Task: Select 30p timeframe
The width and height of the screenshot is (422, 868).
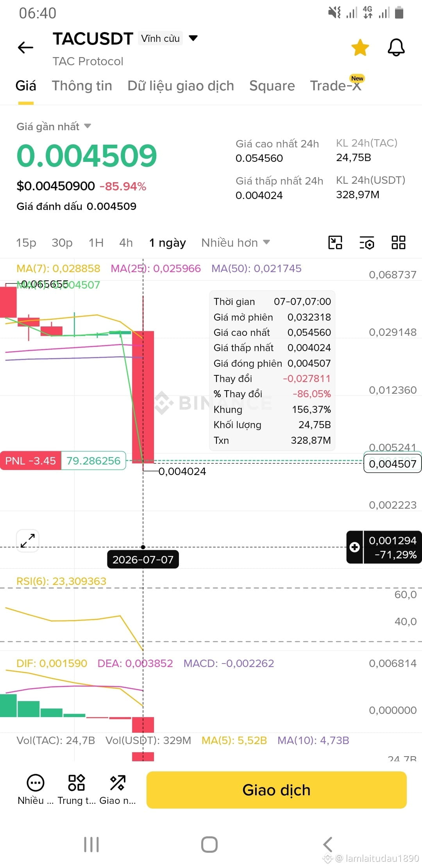Action: click(x=62, y=243)
